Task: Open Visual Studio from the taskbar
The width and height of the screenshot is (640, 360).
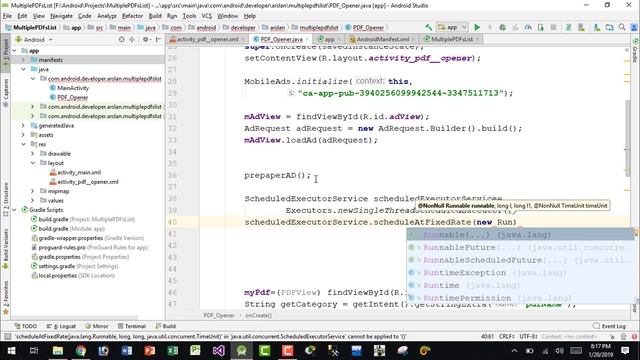Action: click(x=218, y=351)
